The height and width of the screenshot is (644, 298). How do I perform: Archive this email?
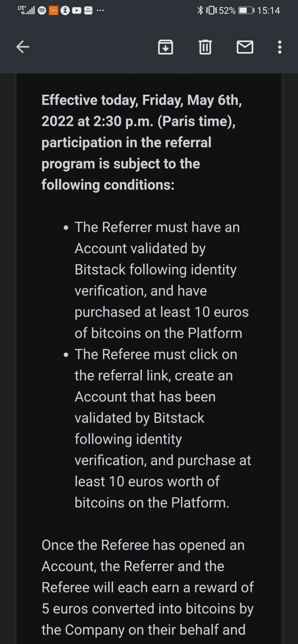[165, 47]
